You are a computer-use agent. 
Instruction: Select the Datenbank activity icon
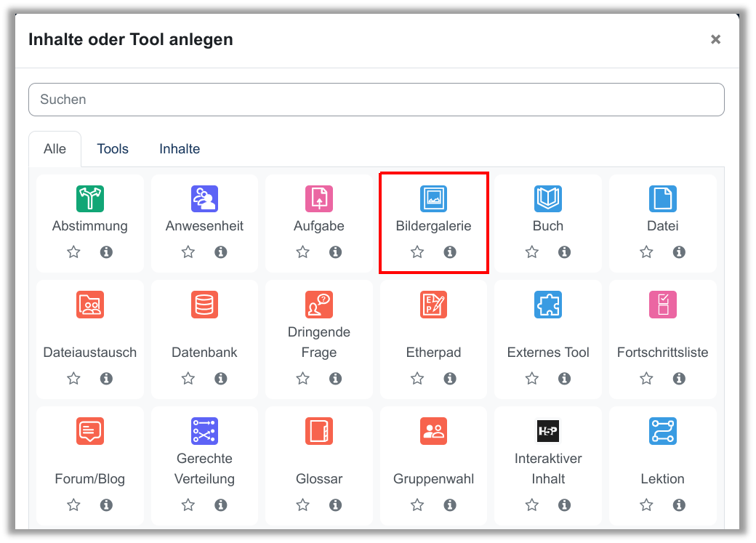tap(204, 305)
